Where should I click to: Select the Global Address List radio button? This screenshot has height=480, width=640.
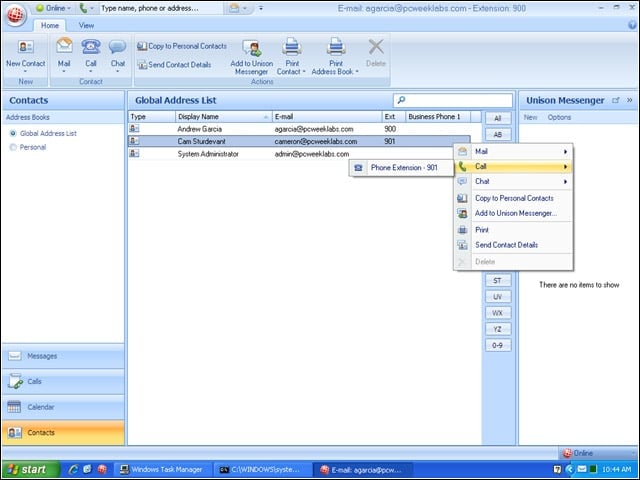13,133
